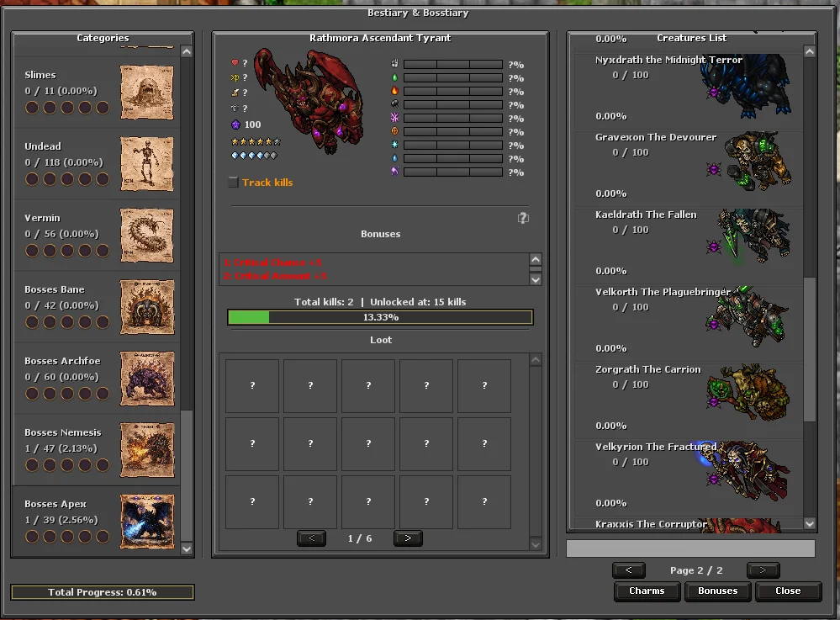Open the Undead skeleton parchment thumbnail
The height and width of the screenshot is (620, 840).
[x=147, y=163]
